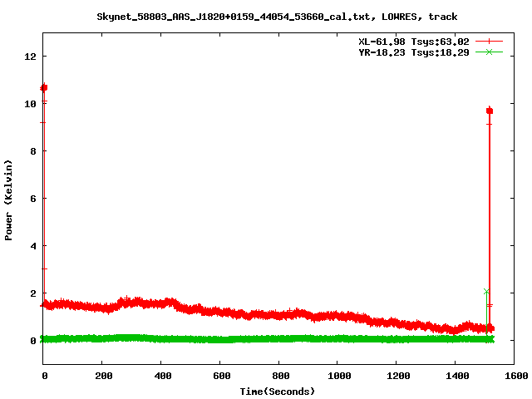
Task: Click the red spike peak near 1500 seconds
Action: click(490, 111)
